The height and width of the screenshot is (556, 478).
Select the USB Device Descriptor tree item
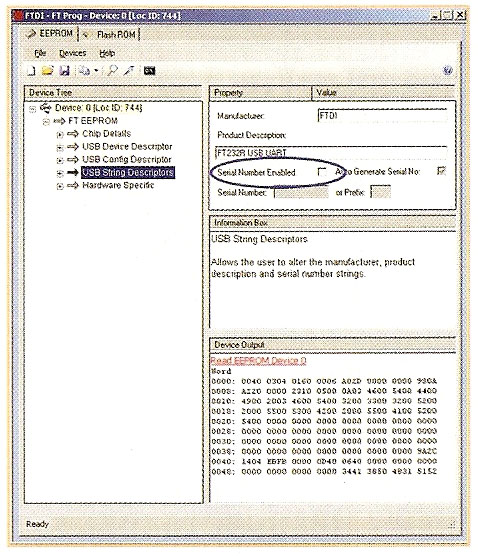coord(127,146)
